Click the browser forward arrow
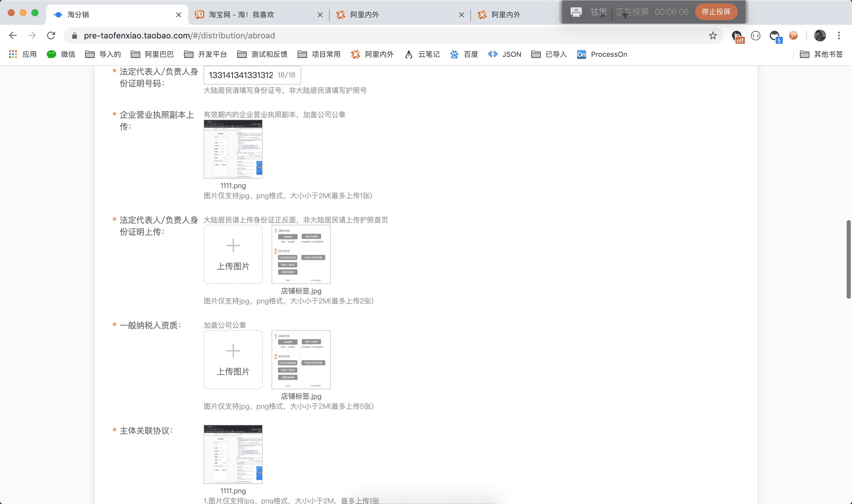Viewport: 852px width, 504px height. 32,35
